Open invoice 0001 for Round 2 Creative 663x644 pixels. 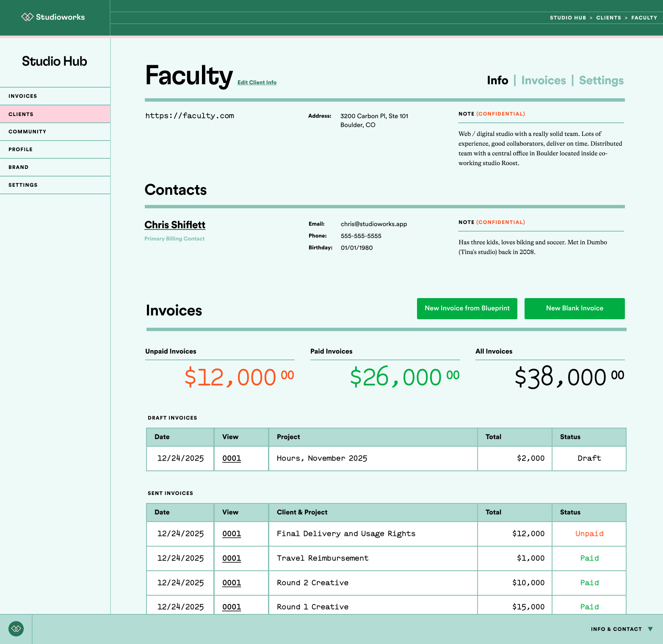pos(232,583)
